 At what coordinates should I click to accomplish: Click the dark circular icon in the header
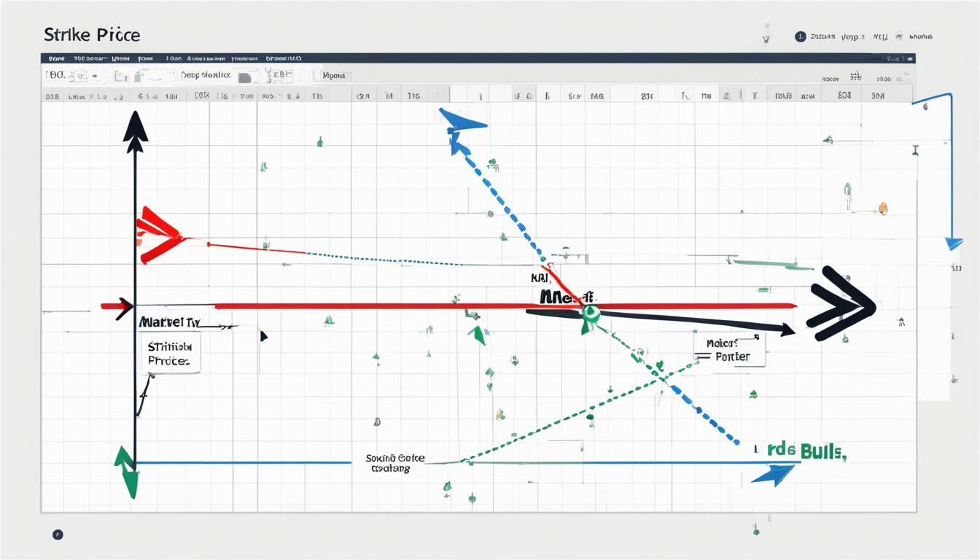pyautogui.click(x=801, y=36)
